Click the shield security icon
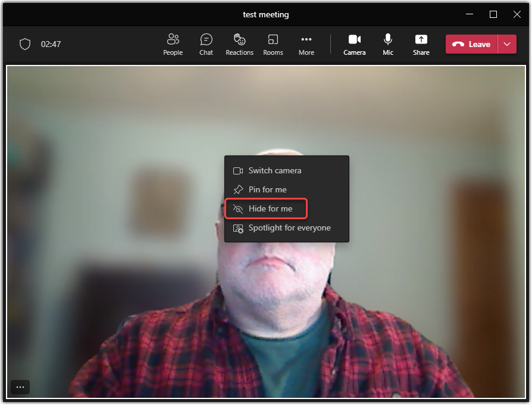Screen dimensions: 532x405 click(x=25, y=44)
